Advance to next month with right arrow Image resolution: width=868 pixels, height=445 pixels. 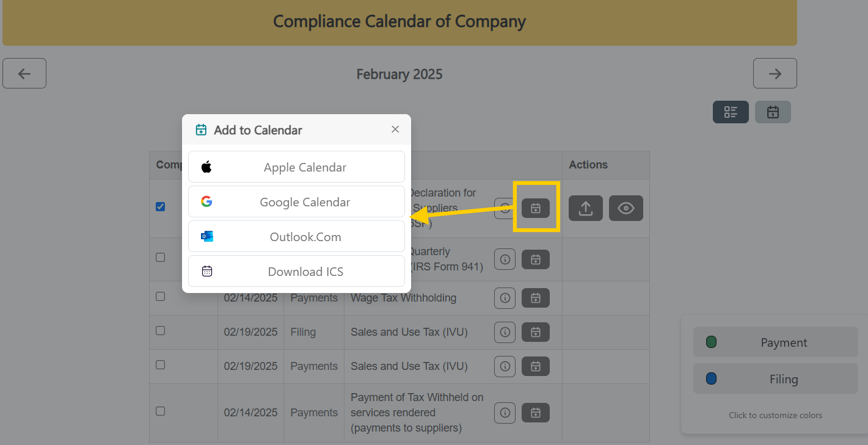775,73
